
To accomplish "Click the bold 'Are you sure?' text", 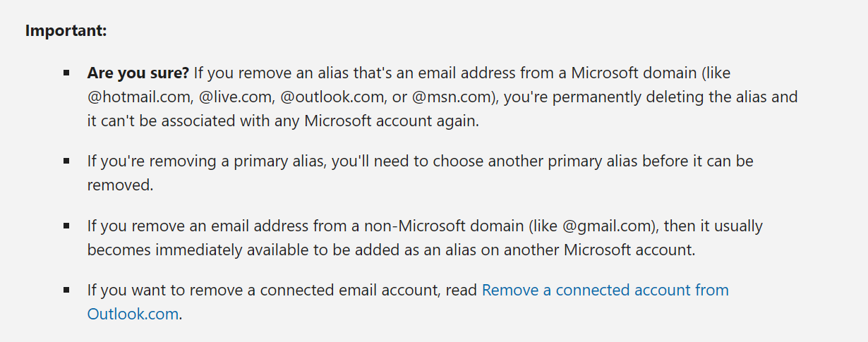I will pyautogui.click(x=138, y=73).
